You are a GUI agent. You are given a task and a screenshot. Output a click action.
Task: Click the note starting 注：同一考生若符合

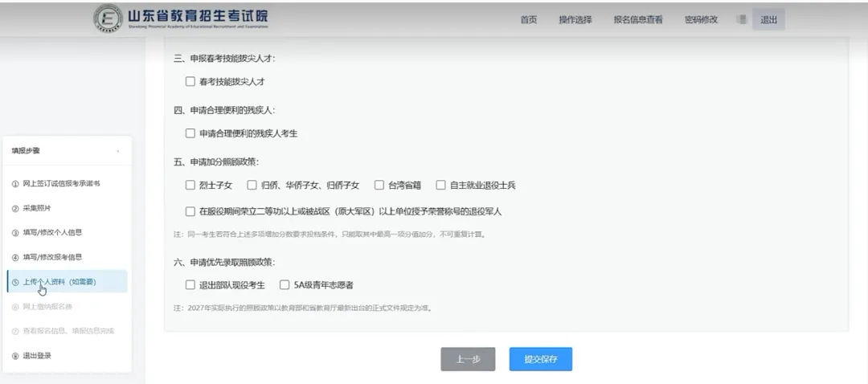click(x=330, y=234)
